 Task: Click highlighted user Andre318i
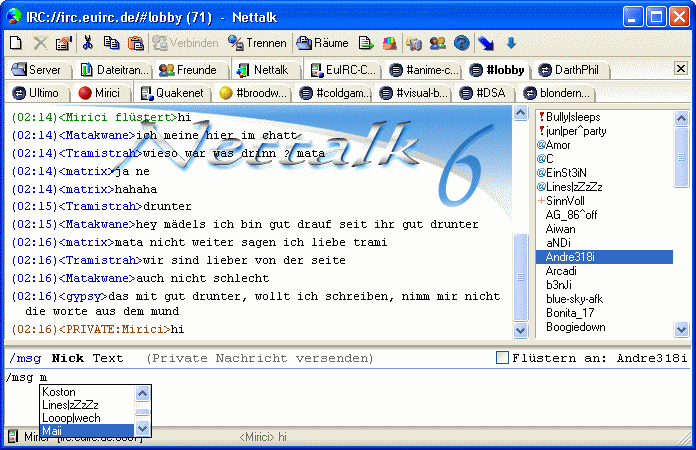pos(604,257)
